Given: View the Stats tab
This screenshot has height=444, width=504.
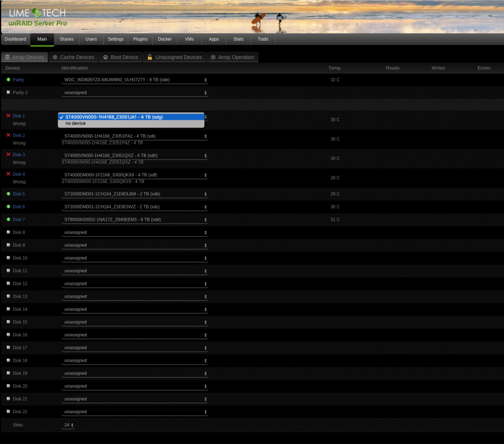Looking at the screenshot, I should (x=238, y=39).
